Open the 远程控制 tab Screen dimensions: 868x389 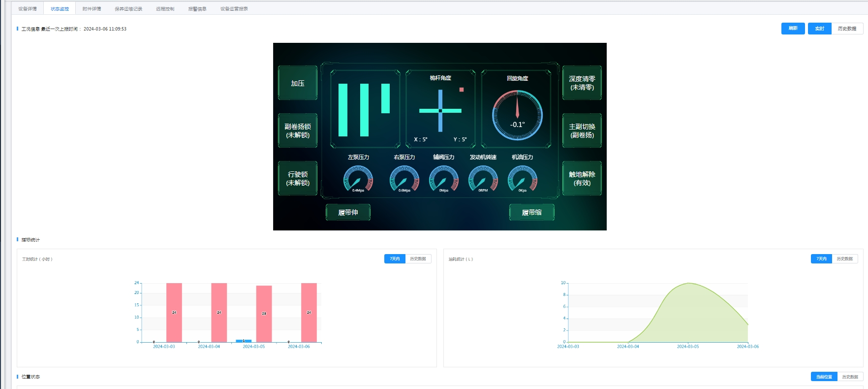click(x=165, y=9)
